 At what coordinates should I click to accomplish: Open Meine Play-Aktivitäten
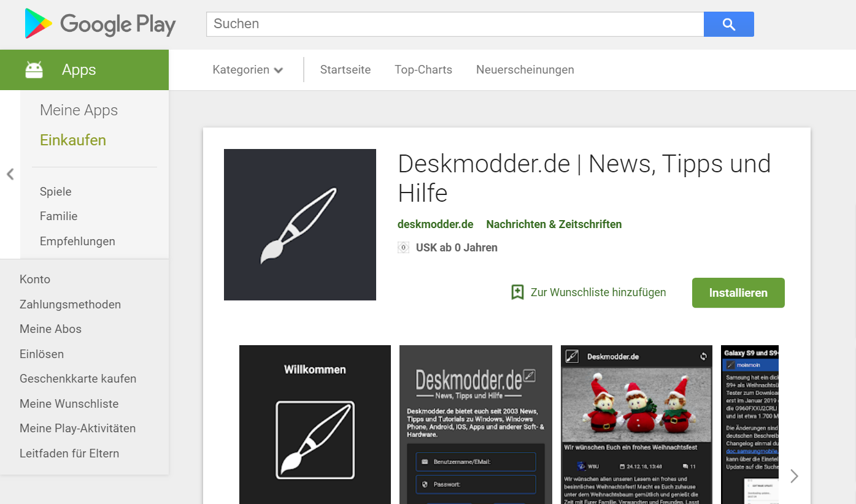coord(78,429)
